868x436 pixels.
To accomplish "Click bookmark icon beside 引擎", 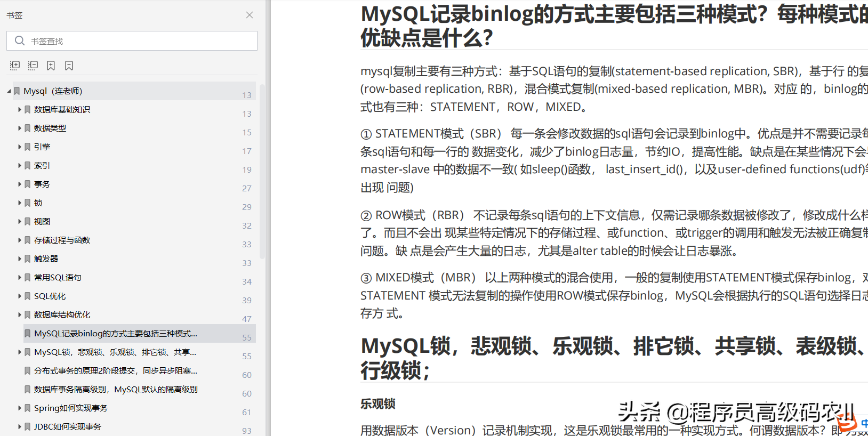I will pos(28,147).
